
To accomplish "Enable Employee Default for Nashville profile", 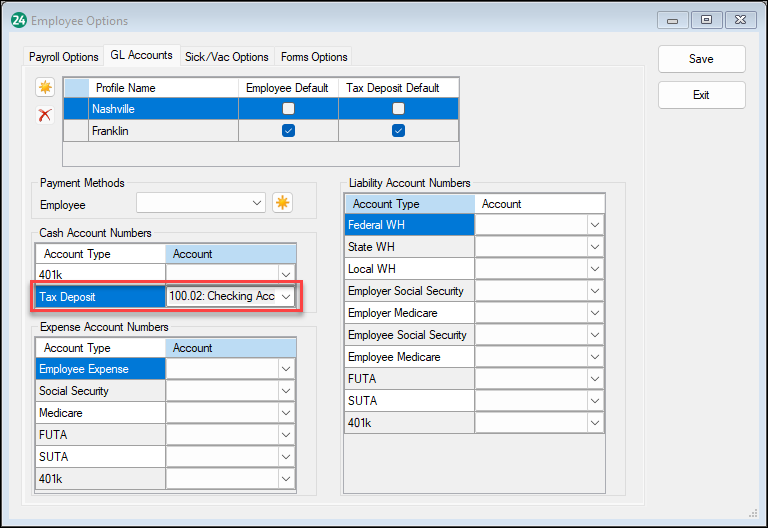I will coord(288,109).
